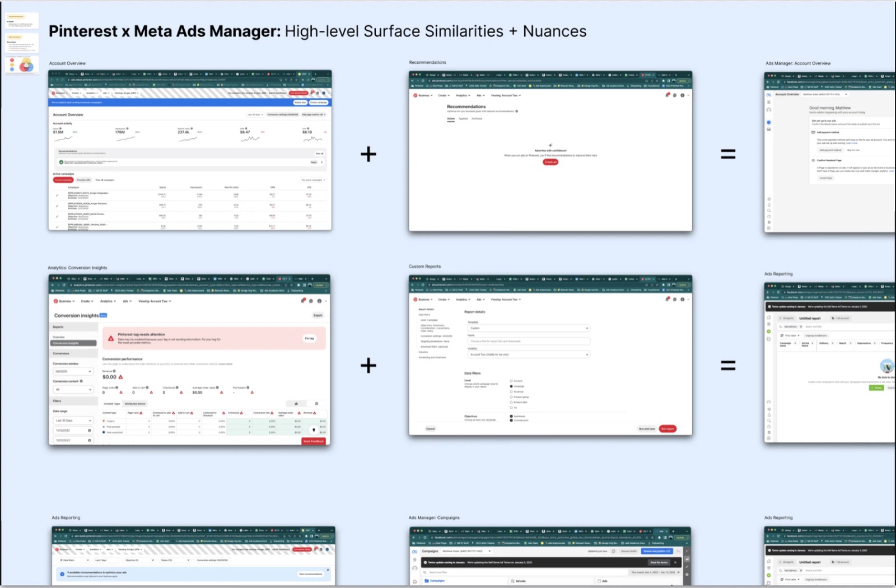Select Product group level radio button
The width and height of the screenshot is (896, 588).
click(x=511, y=397)
